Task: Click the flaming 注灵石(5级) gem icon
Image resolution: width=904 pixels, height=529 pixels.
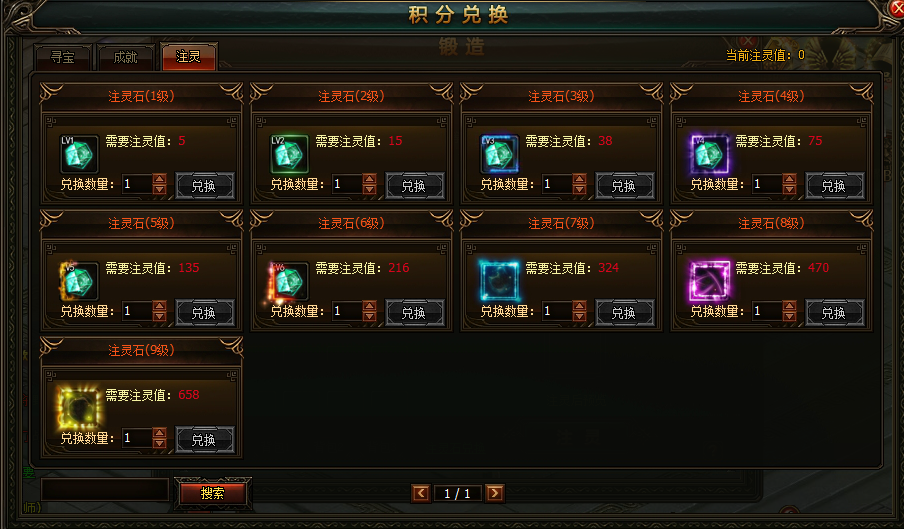Action: point(79,281)
